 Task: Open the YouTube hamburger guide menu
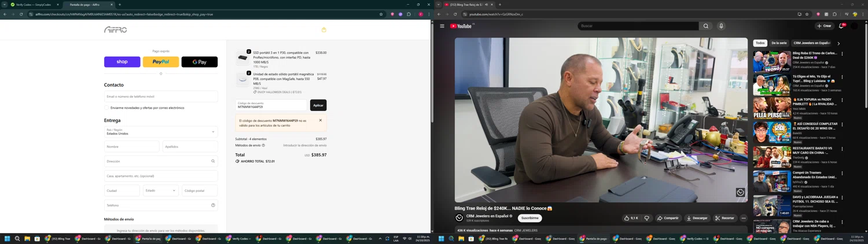tap(442, 26)
